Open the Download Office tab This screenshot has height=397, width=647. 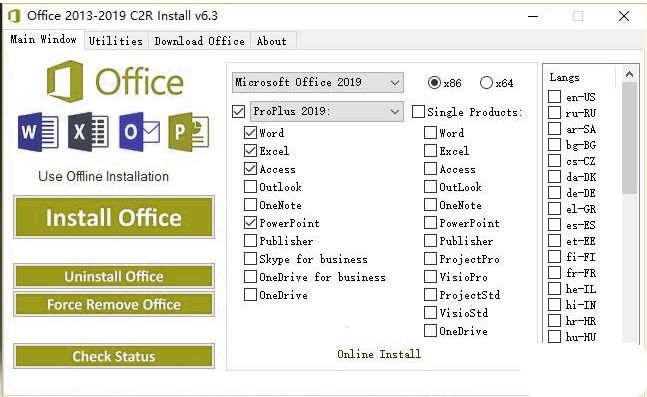pos(199,41)
